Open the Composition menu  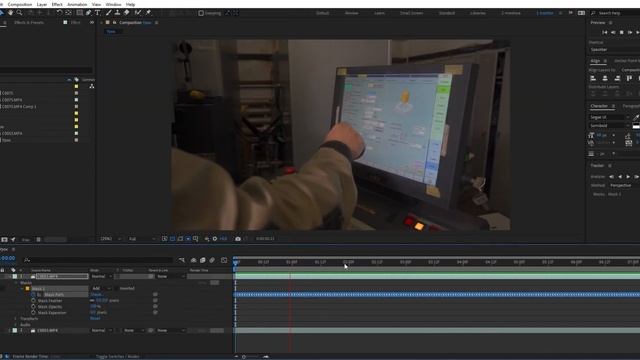point(20,4)
